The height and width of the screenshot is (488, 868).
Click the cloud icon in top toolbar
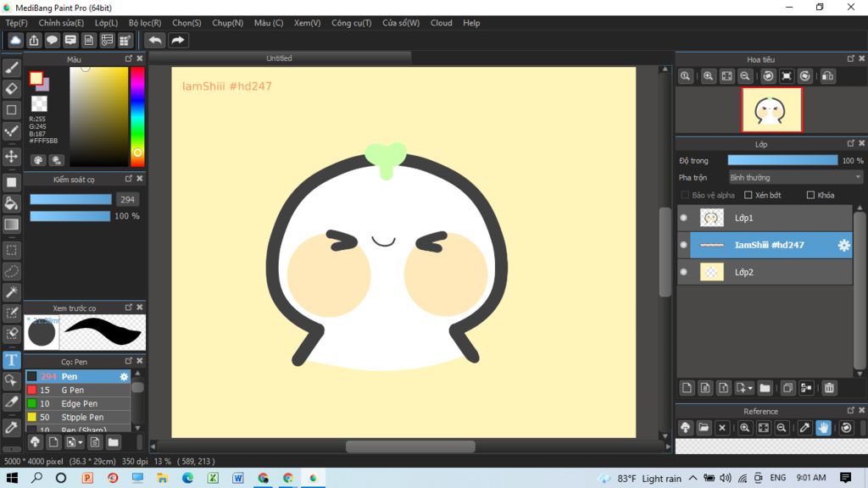[x=15, y=41]
